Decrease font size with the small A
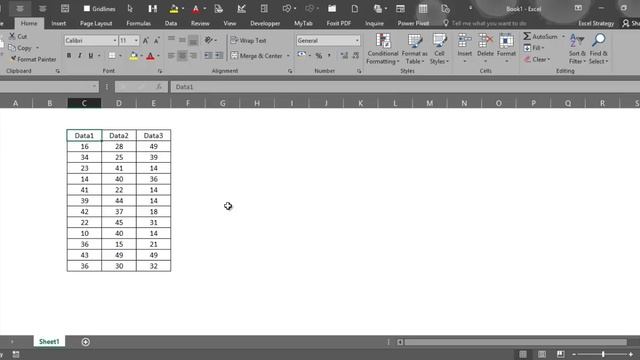 [x=156, y=40]
